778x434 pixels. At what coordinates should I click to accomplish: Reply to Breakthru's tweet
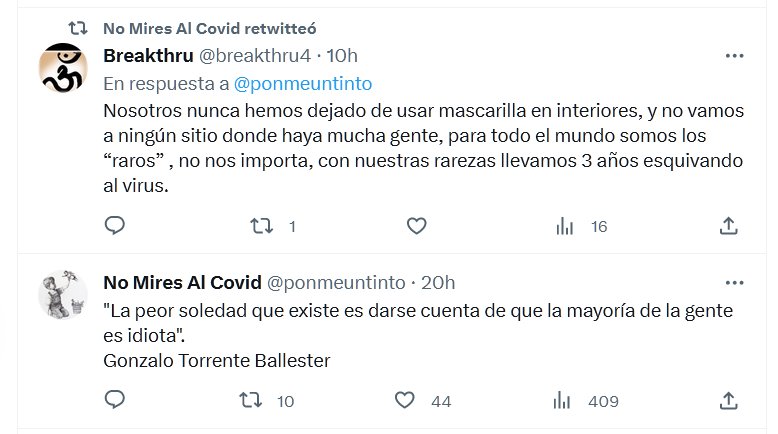tap(115, 227)
